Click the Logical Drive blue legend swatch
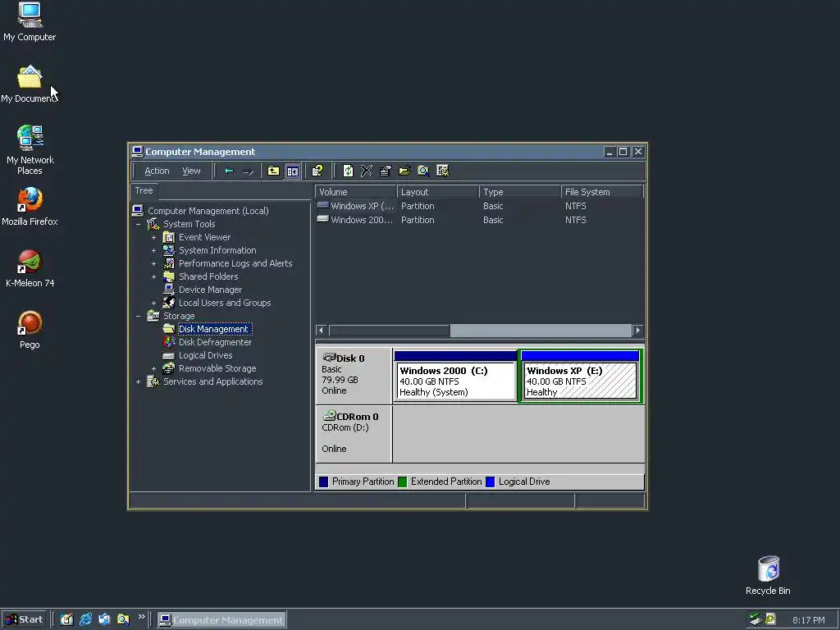 [x=491, y=482]
